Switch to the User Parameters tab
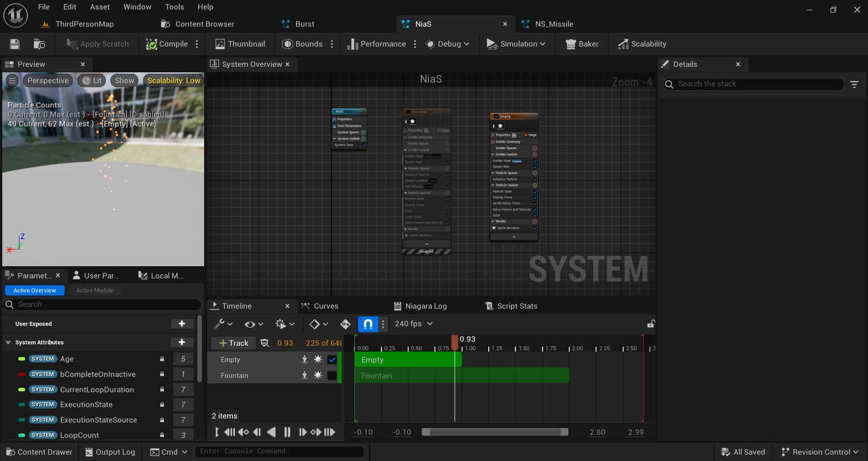868x461 pixels. click(x=96, y=276)
